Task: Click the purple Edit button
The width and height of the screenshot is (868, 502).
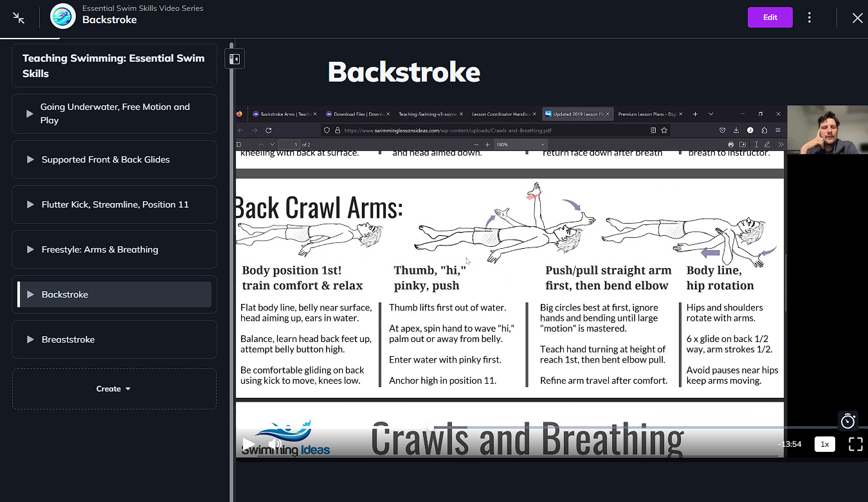Action: [x=770, y=17]
